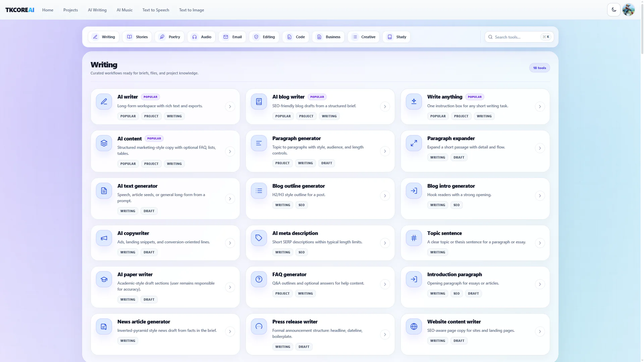
Task: Click the Blog intro generator arrow icon
Action: click(x=414, y=191)
